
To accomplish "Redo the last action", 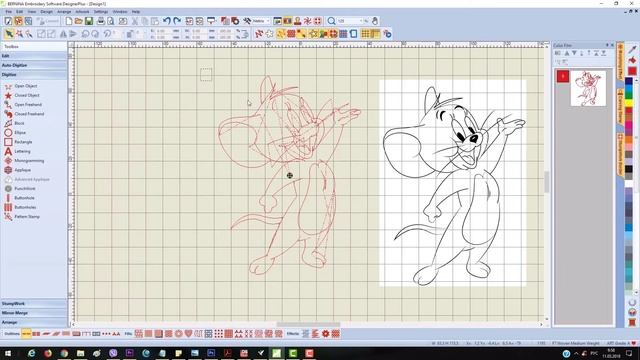I will pos(177,21).
